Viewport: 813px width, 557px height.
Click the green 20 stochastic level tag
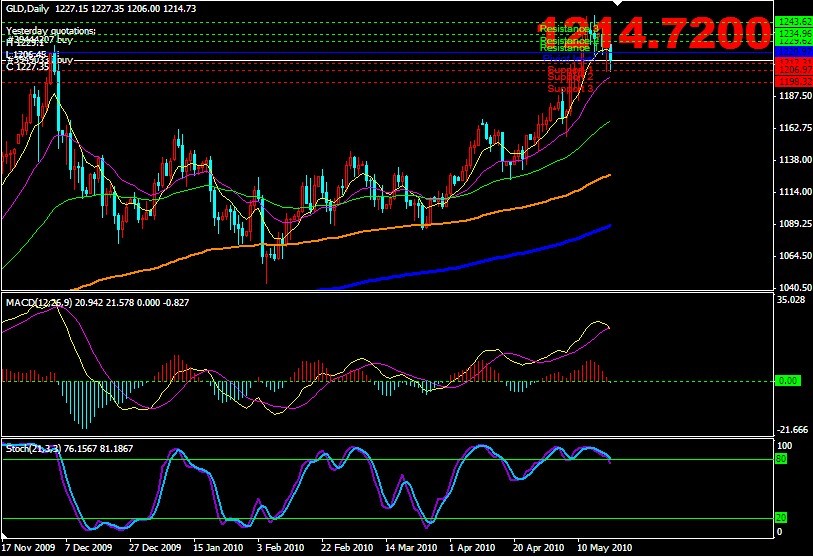[781, 518]
